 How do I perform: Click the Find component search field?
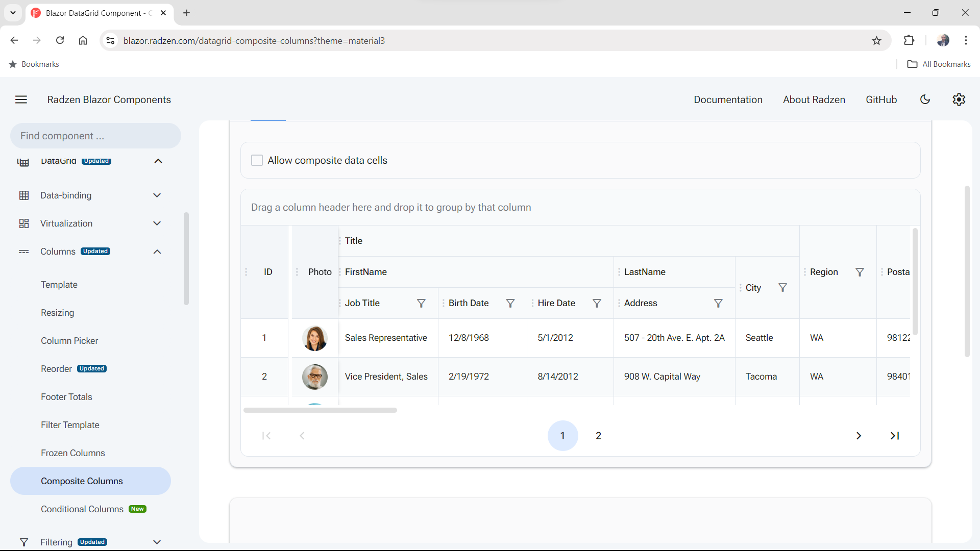[95, 136]
